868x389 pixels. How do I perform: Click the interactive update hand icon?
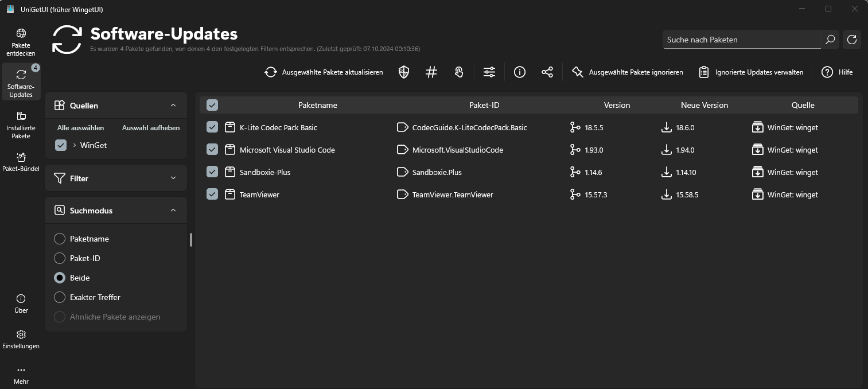click(x=459, y=72)
